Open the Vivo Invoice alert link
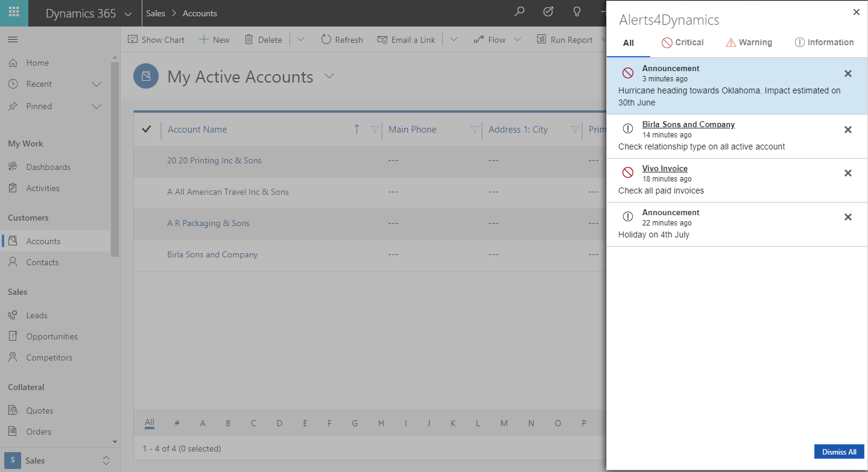Viewport: 868px width, 472px height. (665, 169)
